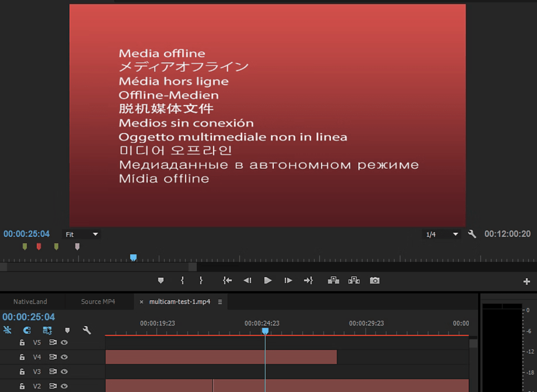Click the Play button in the program monitor

click(x=268, y=280)
